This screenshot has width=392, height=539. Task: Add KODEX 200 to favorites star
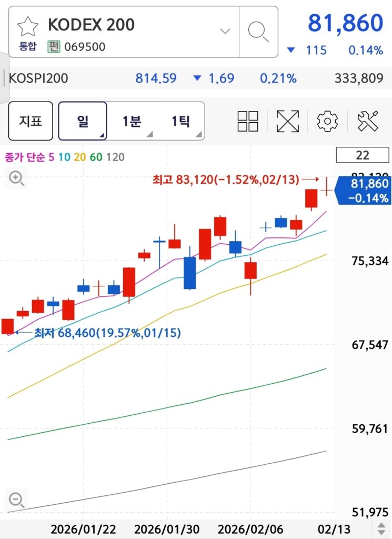28,26
